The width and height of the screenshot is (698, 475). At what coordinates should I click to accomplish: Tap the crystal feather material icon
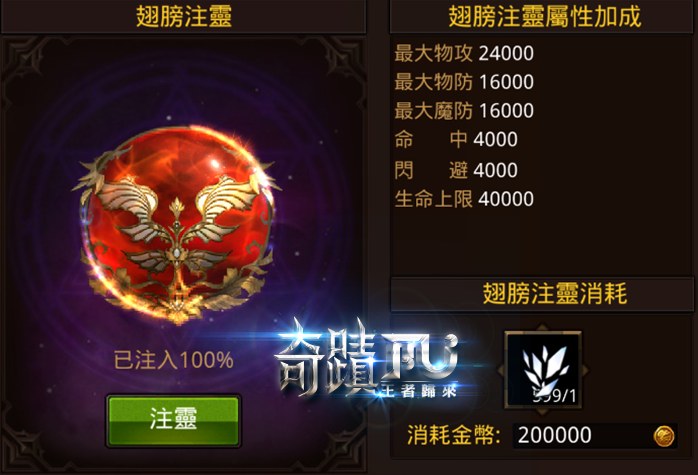coord(543,369)
